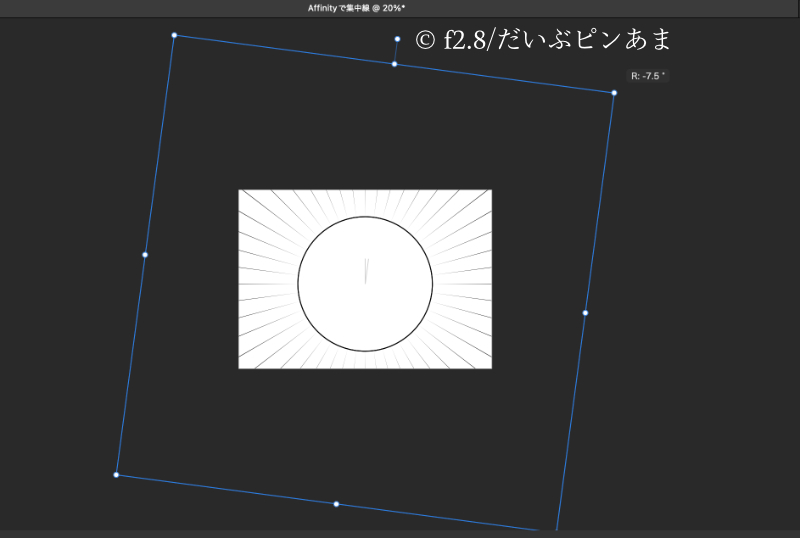Click the right-middle edge selection handle

pyautogui.click(x=585, y=313)
